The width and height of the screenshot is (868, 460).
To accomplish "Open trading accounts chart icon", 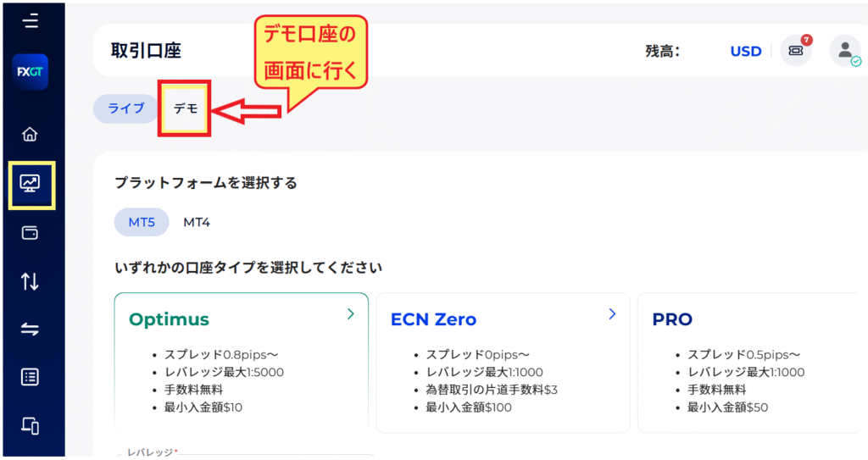I will click(31, 183).
